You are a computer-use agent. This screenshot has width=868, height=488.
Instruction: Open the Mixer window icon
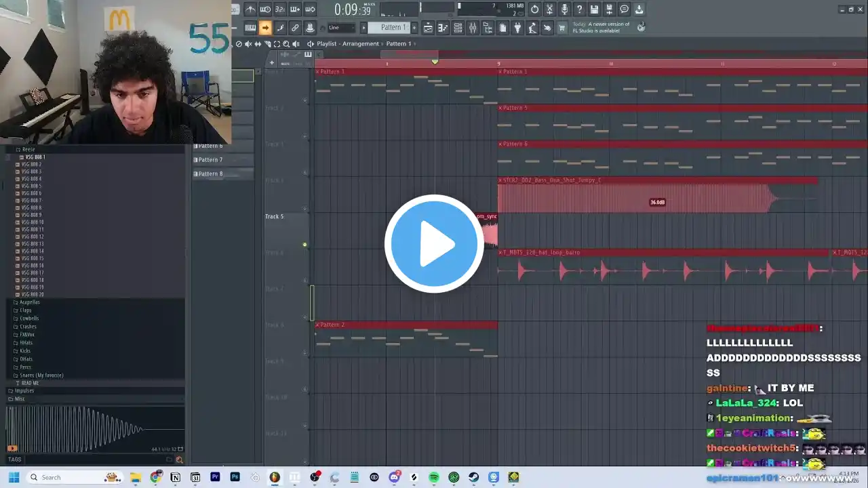pos(473,28)
